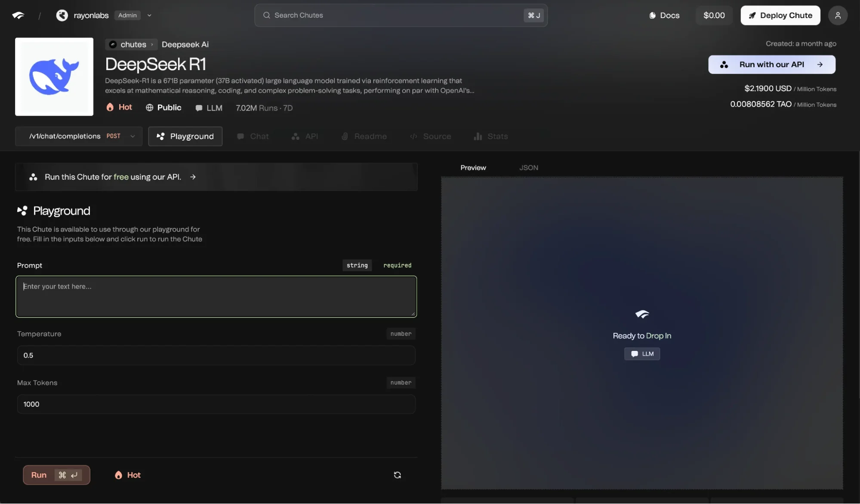Click the LLM chat bubble badge
Screen dimensions: 860x504
pyautogui.click(x=209, y=108)
